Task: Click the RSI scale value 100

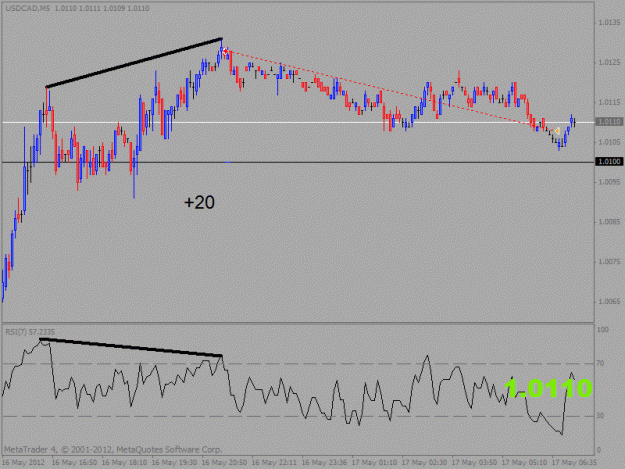Action: click(603, 330)
